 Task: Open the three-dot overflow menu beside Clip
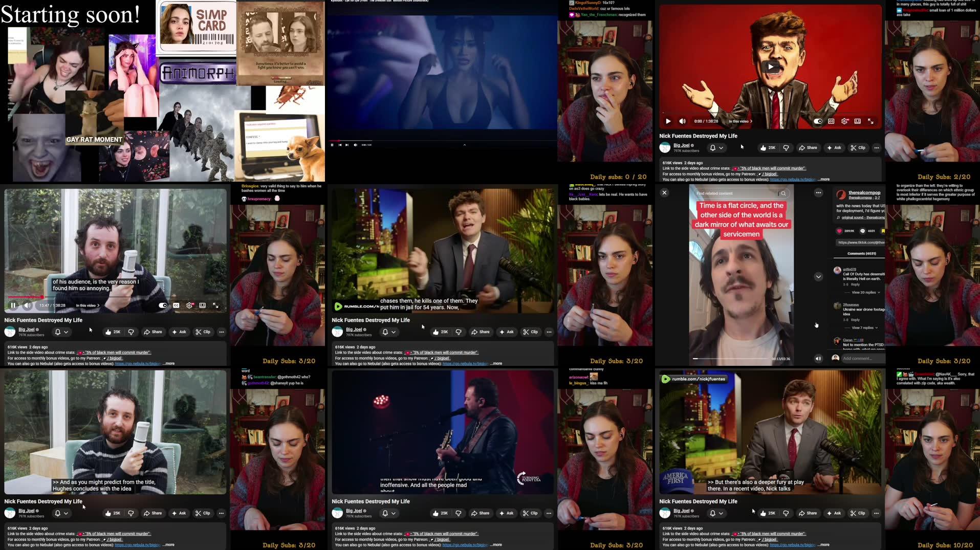point(221,332)
